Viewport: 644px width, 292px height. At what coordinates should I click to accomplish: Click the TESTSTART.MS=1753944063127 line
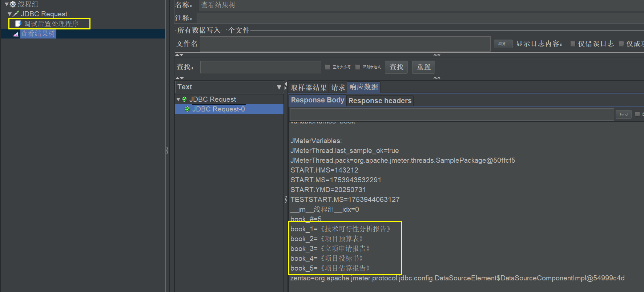[x=345, y=199]
